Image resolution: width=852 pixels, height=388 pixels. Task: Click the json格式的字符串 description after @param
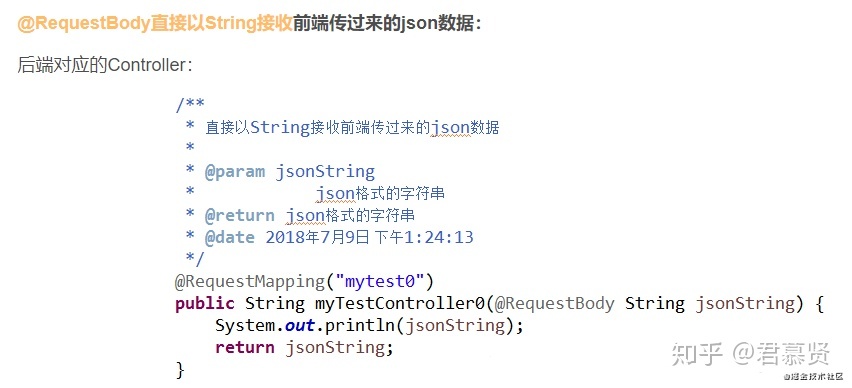[x=381, y=194]
